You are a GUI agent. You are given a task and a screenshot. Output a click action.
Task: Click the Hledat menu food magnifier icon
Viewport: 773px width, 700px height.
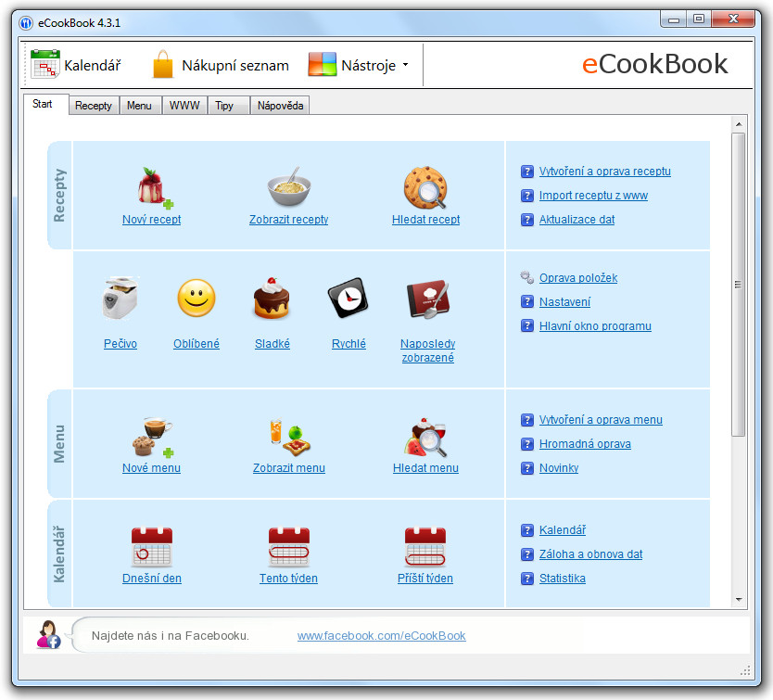pos(425,437)
